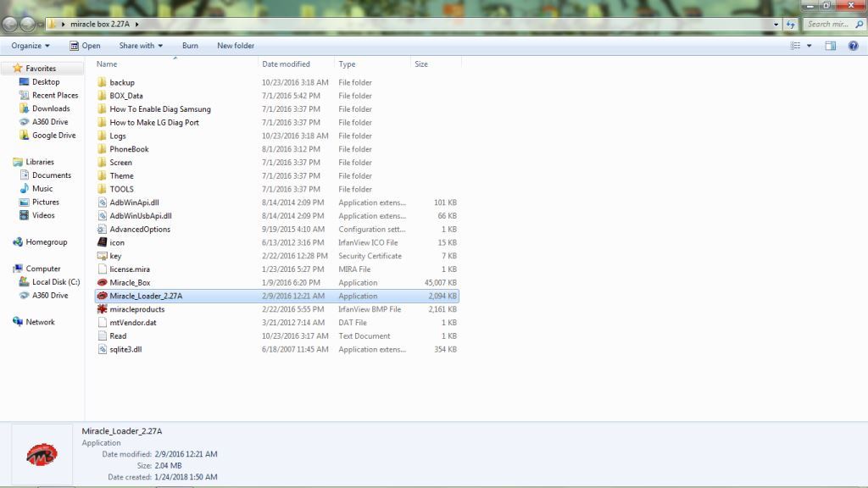Viewport: 868px width, 488px height.
Task: Open A360 Drive under Favorites
Action: click(x=50, y=122)
